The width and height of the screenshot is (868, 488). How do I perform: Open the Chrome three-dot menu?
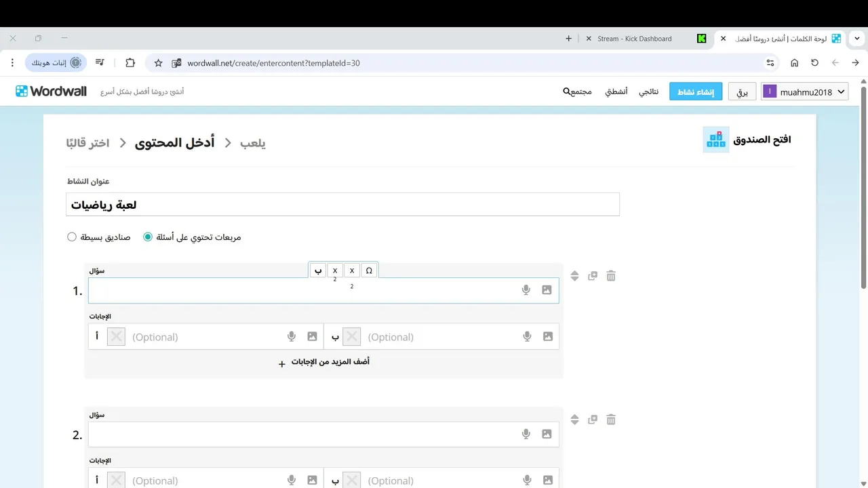tap(12, 63)
